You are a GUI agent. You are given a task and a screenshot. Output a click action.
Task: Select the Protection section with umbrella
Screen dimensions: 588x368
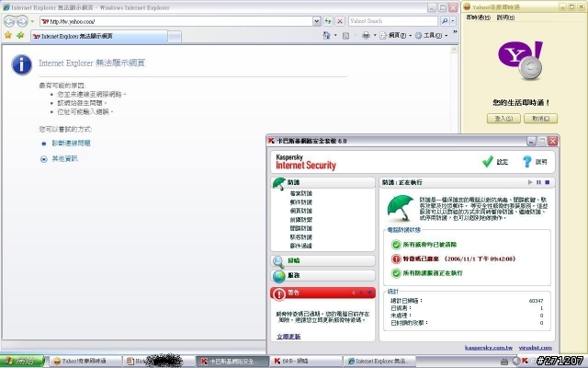click(322, 182)
